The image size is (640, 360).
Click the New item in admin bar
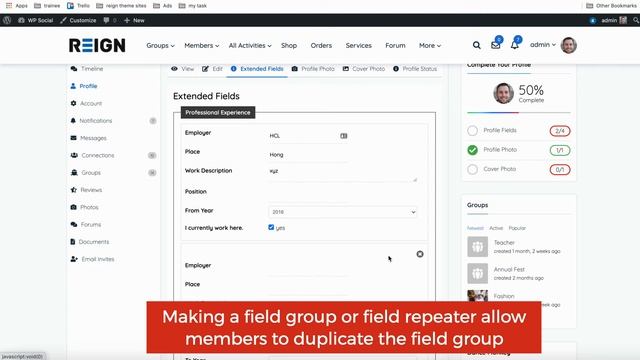click(134, 20)
